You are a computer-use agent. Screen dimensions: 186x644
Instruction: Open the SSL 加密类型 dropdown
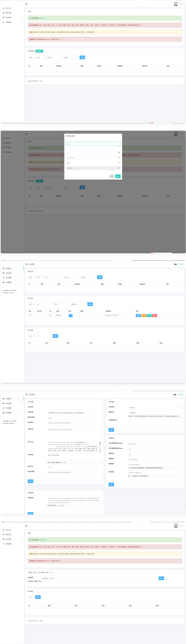pos(155,454)
